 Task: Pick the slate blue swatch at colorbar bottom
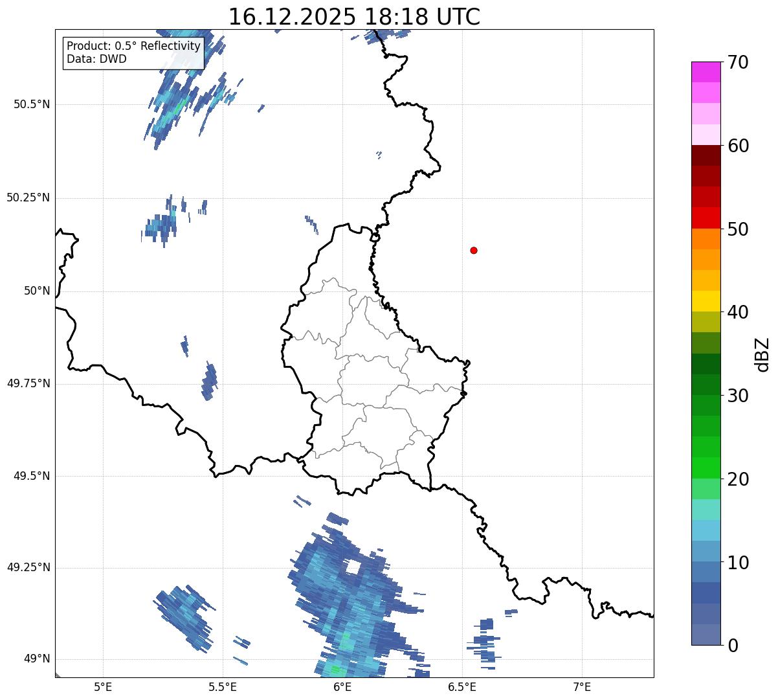(706, 635)
